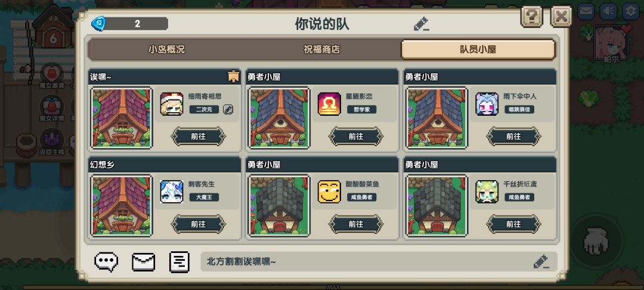Image resolution: width=644 pixels, height=290 pixels.
Task: Open the help question mark button
Action: (531, 17)
